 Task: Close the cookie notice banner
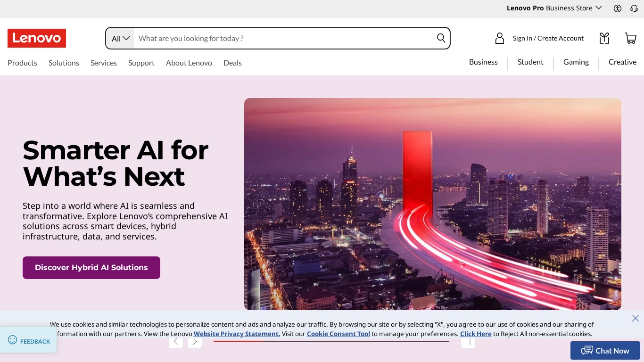(635, 318)
